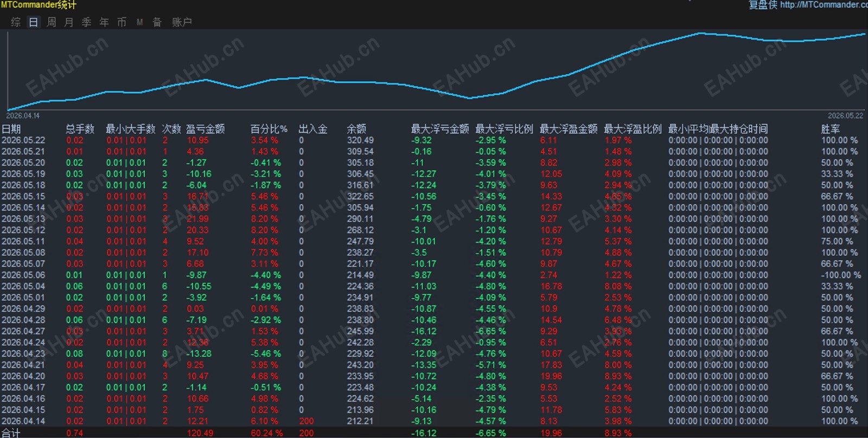This screenshot has height=438, width=868.
Task: Select the 2026.05.06 row date cell
Action: click(23, 275)
